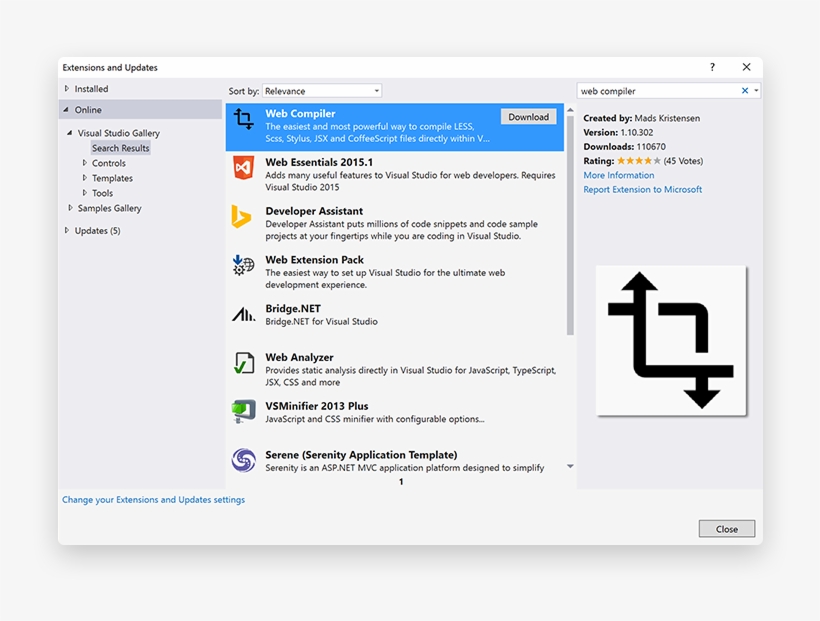Click Created by: Mads Kristensen text

(642, 118)
